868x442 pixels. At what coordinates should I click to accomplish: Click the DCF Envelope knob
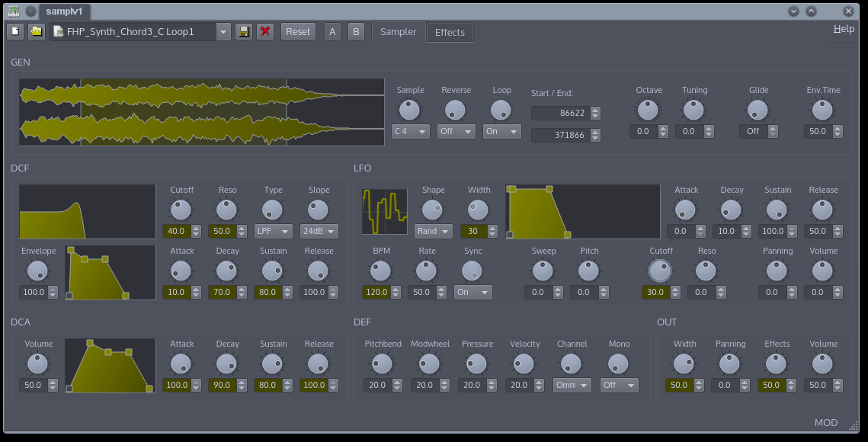click(x=38, y=271)
